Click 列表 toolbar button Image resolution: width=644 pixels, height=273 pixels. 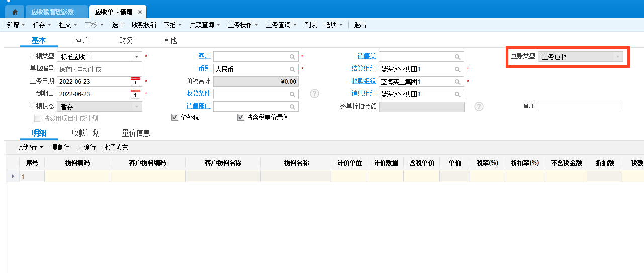click(311, 25)
